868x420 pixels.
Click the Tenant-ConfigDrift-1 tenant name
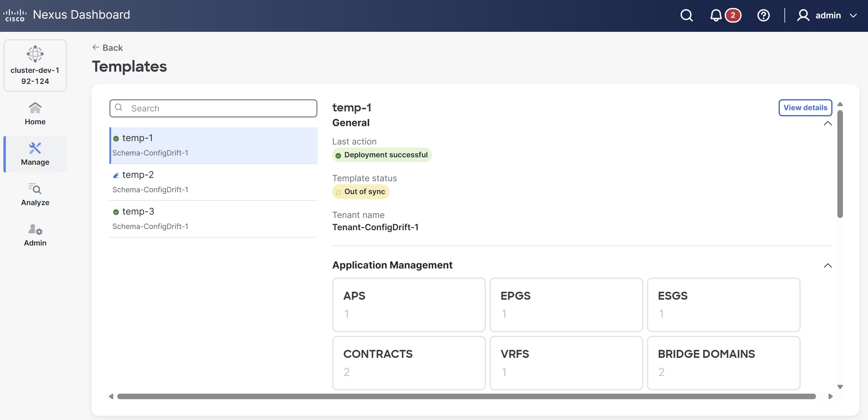click(375, 227)
